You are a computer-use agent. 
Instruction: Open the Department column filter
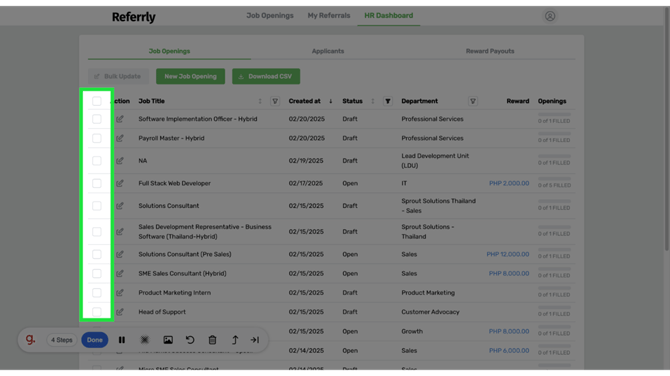coord(473,101)
